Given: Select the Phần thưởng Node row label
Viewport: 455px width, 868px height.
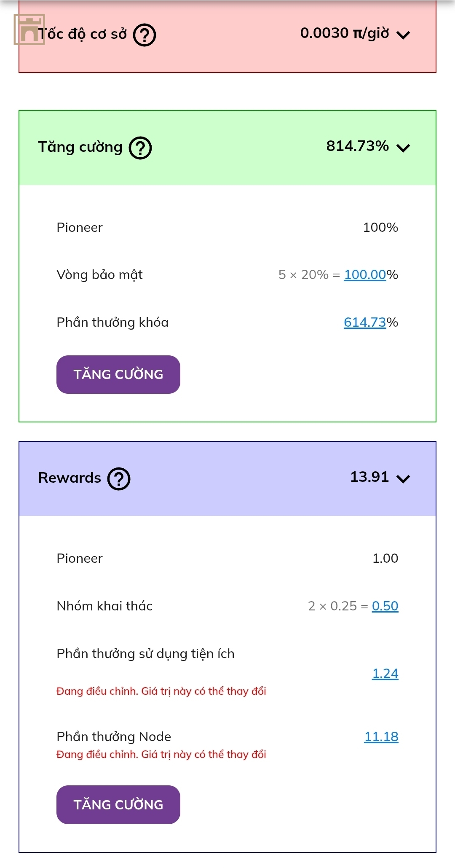Looking at the screenshot, I should coord(114,737).
